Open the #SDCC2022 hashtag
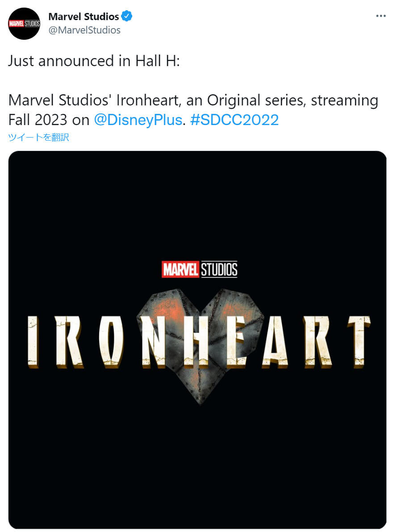 (x=235, y=120)
